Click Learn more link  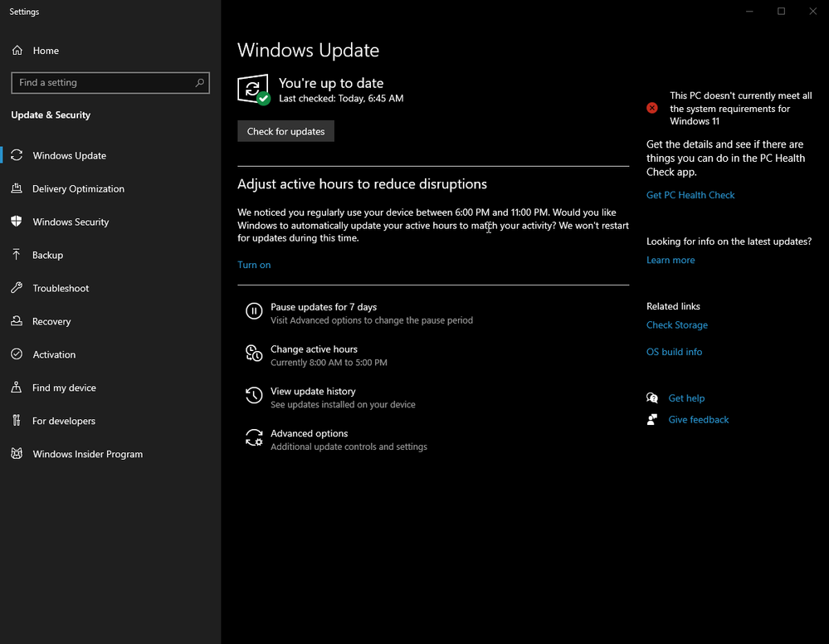[x=671, y=260]
